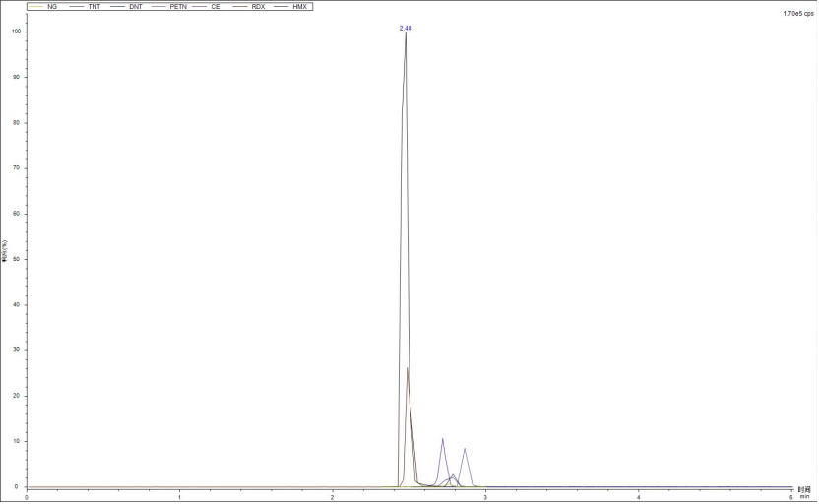Select PETN in the chart legend

[178, 7]
